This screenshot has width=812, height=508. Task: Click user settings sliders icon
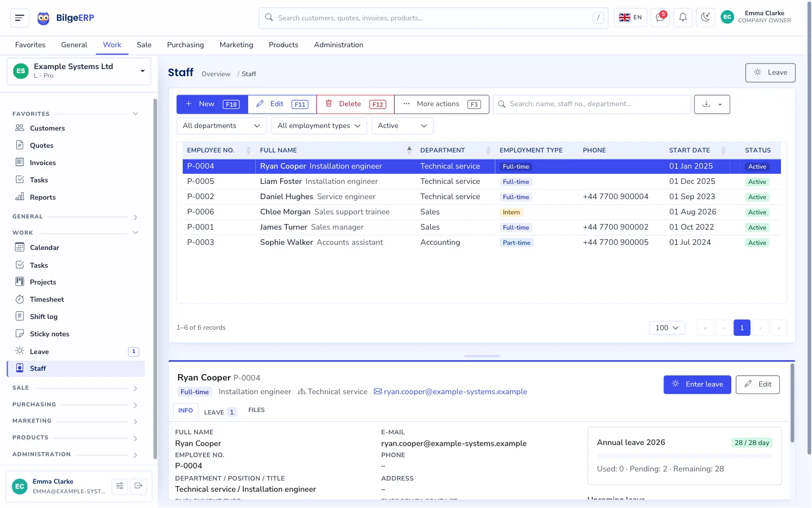[x=120, y=486]
